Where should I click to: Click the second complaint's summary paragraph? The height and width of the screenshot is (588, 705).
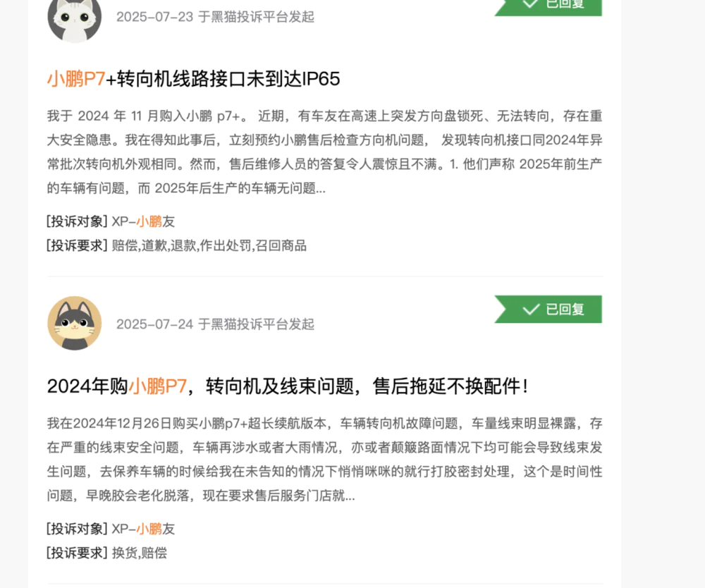[x=324, y=460]
